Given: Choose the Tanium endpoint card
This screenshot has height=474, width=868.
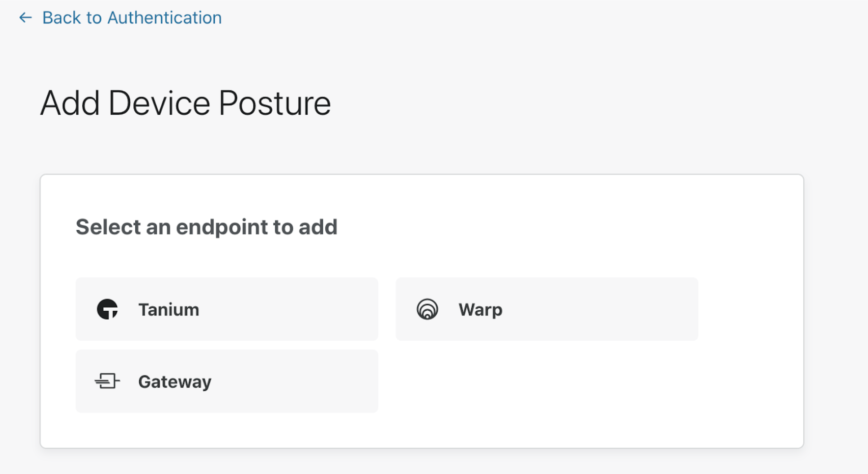Looking at the screenshot, I should tap(226, 309).
